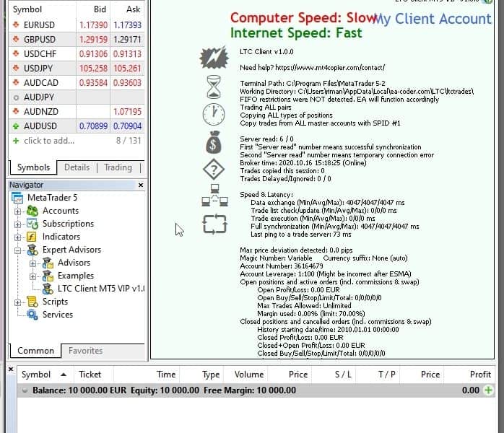Click the 'Need help?' contact URL line
The height and width of the screenshot is (433, 504).
coord(312,67)
